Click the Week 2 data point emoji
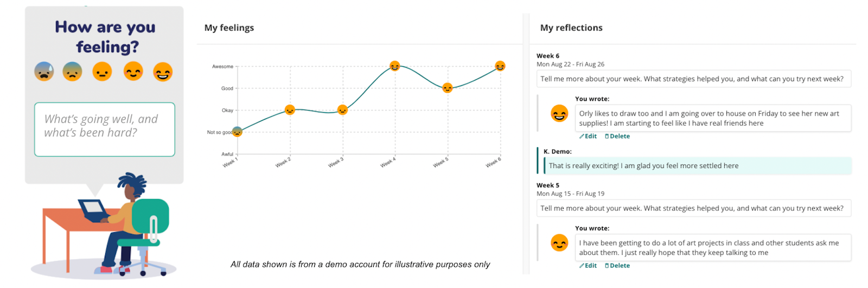 point(290,110)
